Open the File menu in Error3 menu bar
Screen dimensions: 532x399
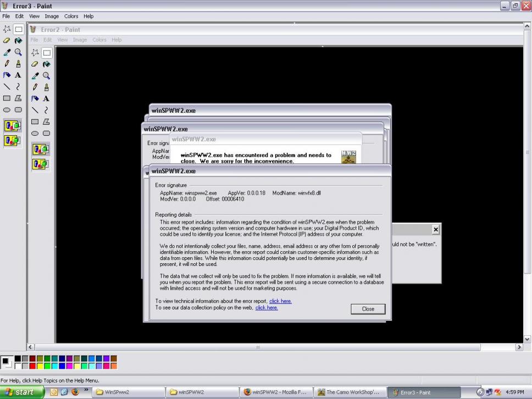(7, 16)
